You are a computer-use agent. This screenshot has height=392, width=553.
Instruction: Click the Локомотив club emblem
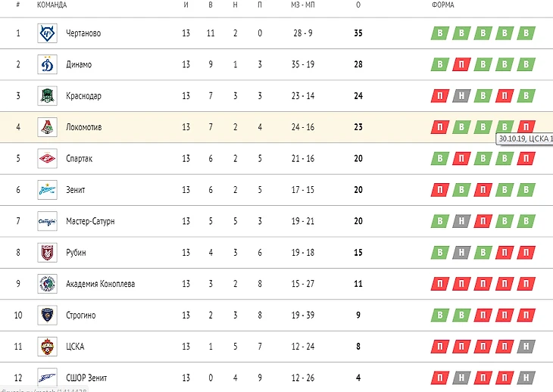pos(47,127)
